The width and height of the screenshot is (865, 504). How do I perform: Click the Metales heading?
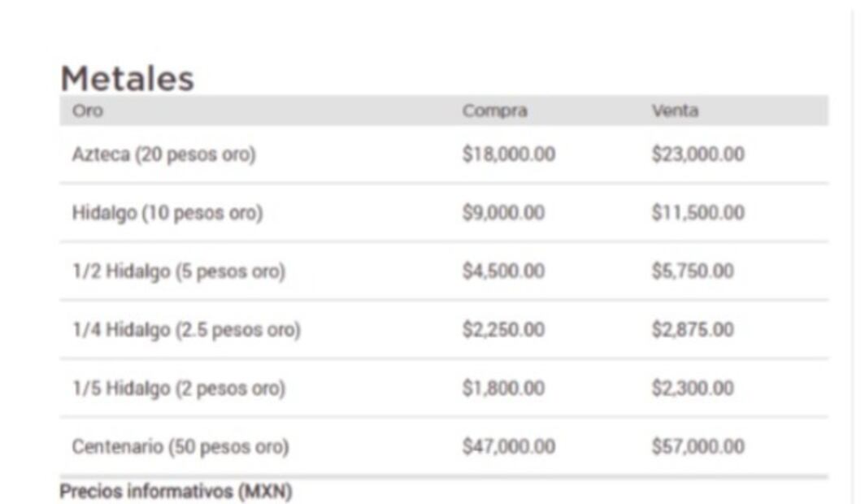[x=128, y=78]
